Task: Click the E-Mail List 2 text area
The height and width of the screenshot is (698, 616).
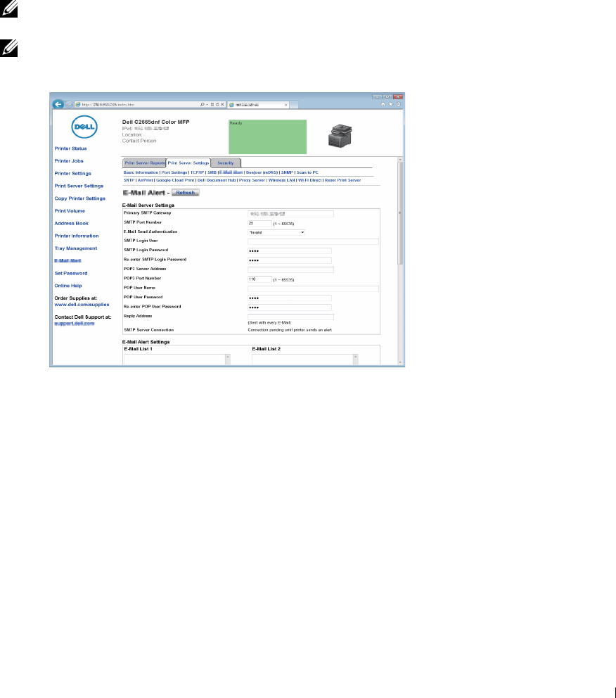Action: pos(305,360)
